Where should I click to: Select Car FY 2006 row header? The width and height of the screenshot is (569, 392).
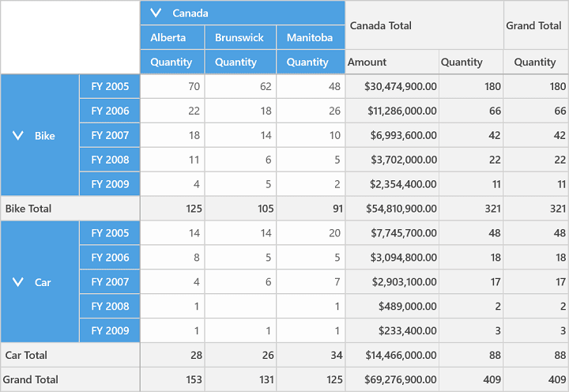[110, 258]
